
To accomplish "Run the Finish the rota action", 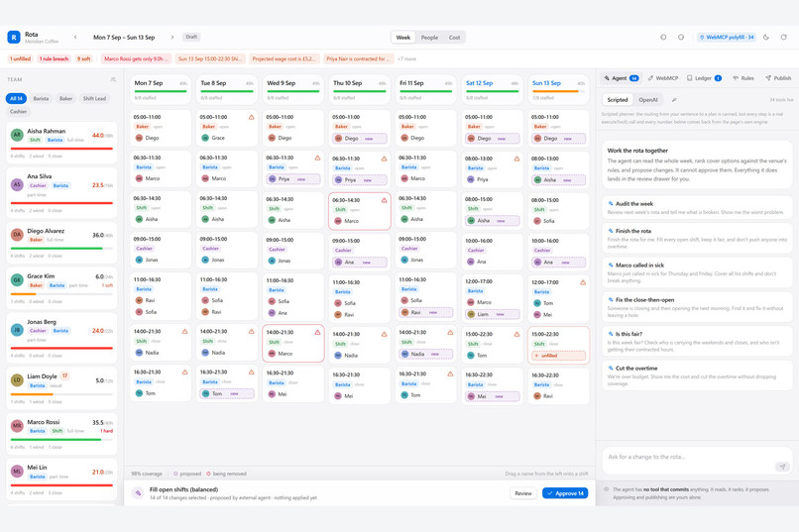I will pyautogui.click(x=697, y=238).
